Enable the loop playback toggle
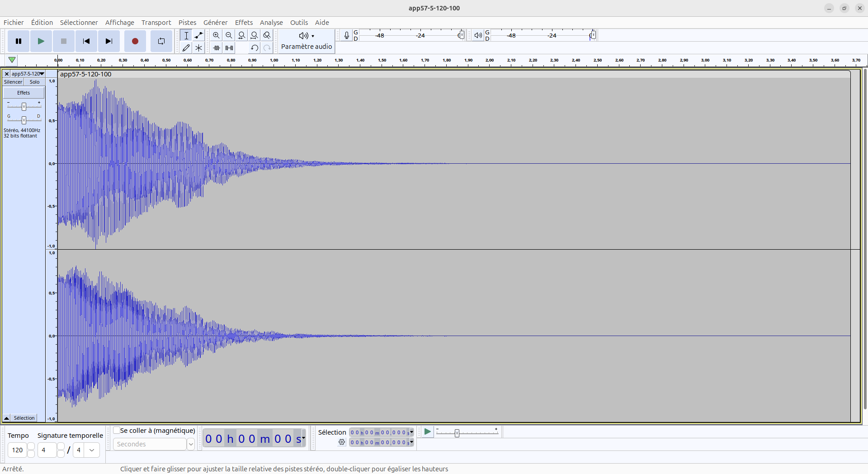Viewport: 868px width, 474px height. click(161, 41)
